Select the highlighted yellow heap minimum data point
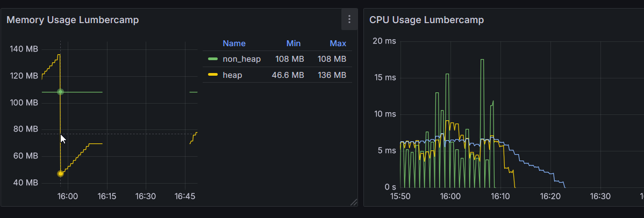Viewport: 644px width, 218px height. [x=61, y=173]
